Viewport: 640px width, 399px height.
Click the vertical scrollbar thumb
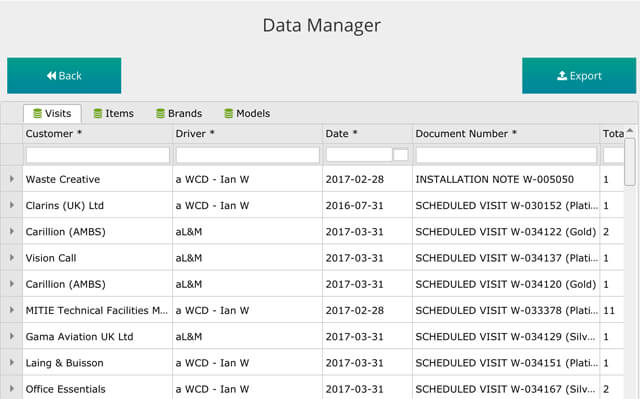(x=630, y=162)
